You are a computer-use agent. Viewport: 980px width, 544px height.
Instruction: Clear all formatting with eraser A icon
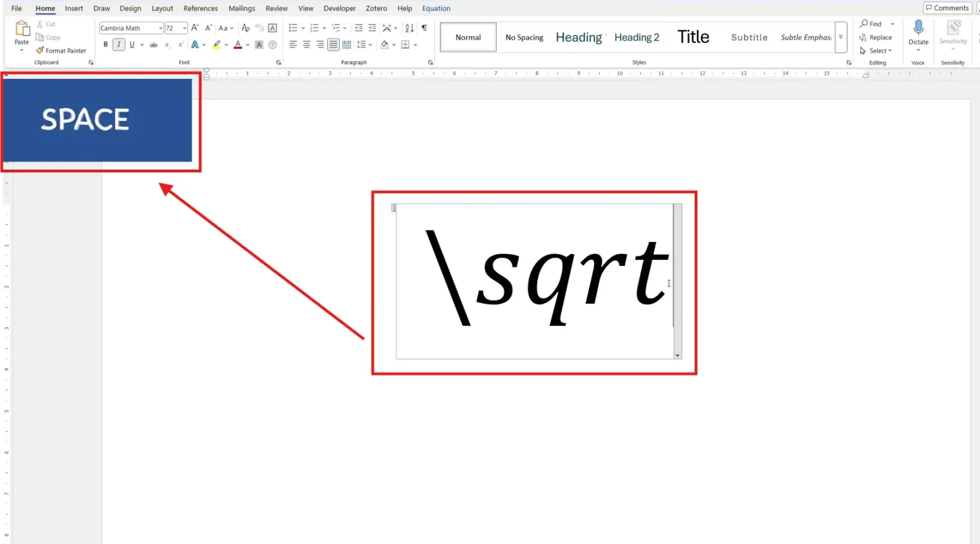click(245, 28)
